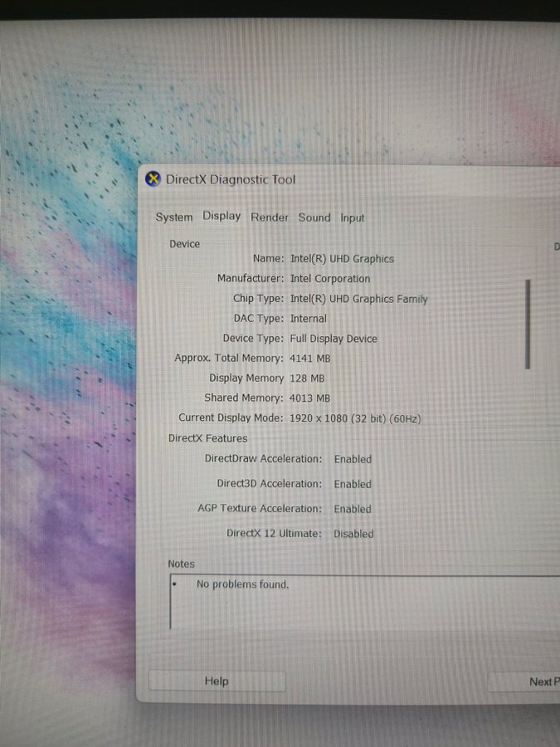Viewport: 560px width, 747px height.
Task: Go to the Sound tab
Action: click(x=314, y=217)
